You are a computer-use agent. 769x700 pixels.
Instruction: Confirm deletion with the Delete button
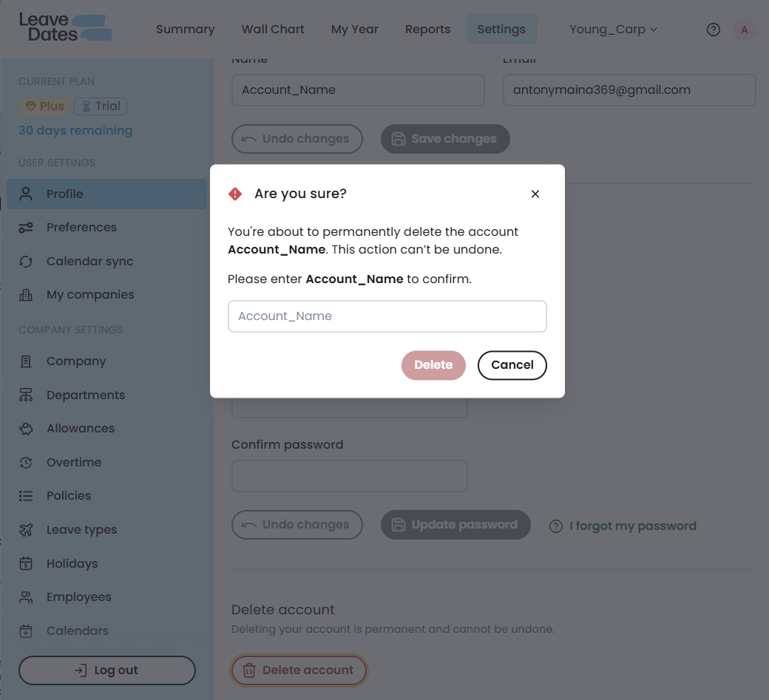pos(433,365)
